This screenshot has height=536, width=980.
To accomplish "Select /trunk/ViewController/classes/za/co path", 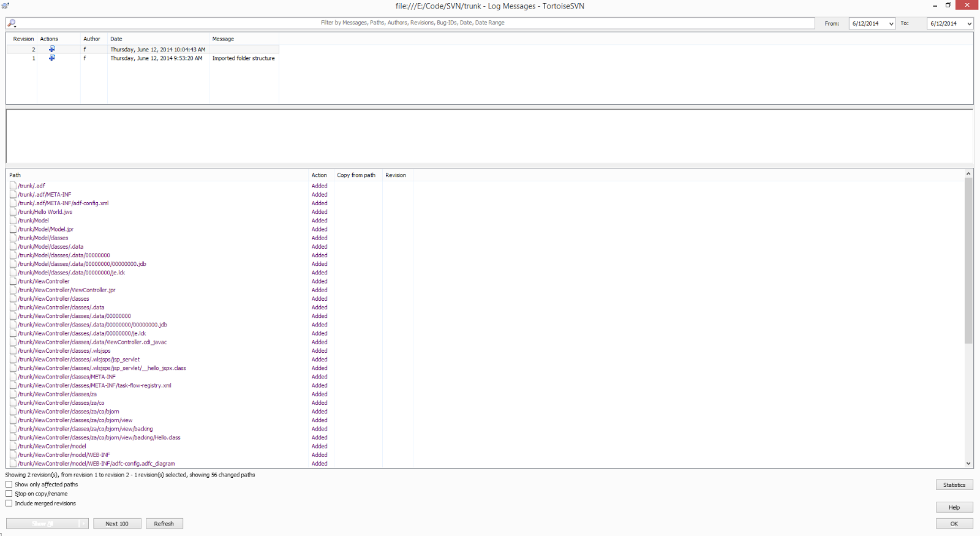I will click(x=61, y=402).
